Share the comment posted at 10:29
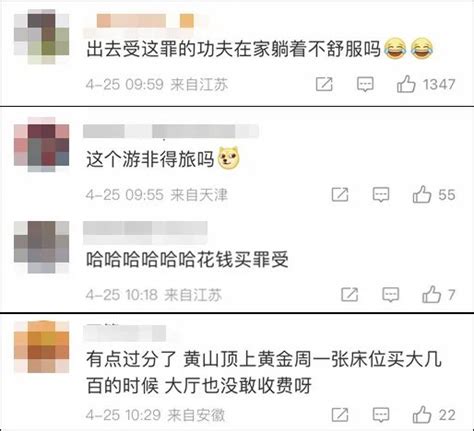 tap(340, 415)
